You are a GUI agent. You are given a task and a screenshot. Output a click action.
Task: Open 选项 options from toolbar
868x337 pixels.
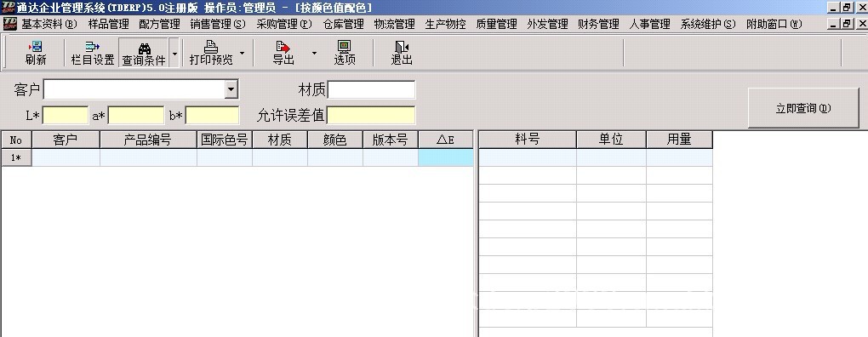[x=345, y=53]
